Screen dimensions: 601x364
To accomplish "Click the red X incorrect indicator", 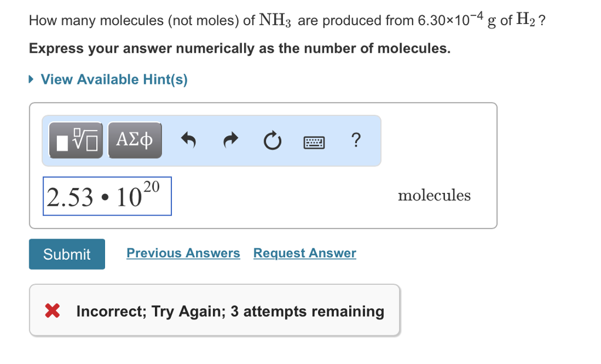I will pos(52,311).
